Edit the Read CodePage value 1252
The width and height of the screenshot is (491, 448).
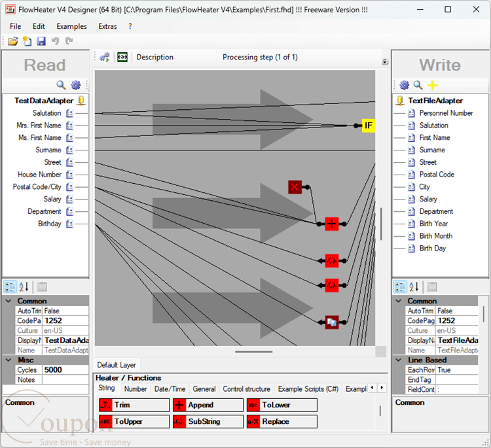pyautogui.click(x=65, y=320)
